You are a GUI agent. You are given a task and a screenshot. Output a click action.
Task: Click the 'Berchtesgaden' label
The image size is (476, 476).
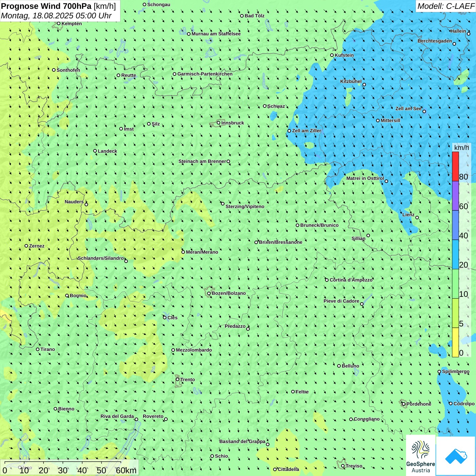click(x=435, y=41)
